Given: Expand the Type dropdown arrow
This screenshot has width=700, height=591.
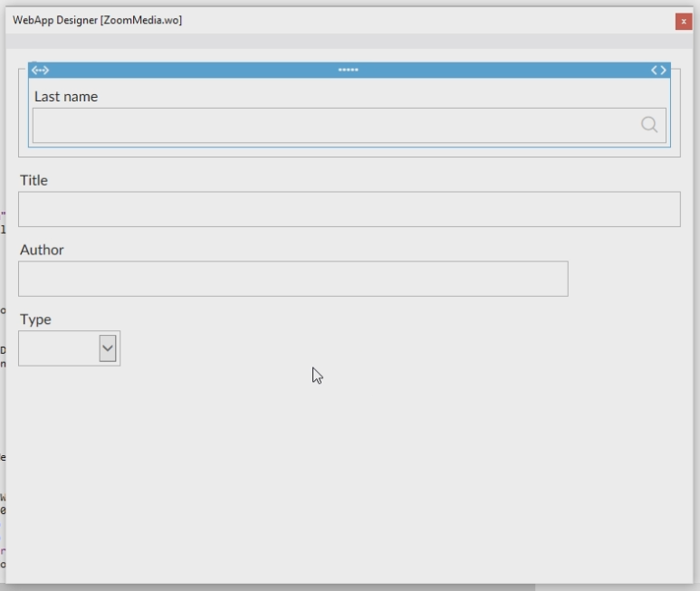Looking at the screenshot, I should coord(108,348).
